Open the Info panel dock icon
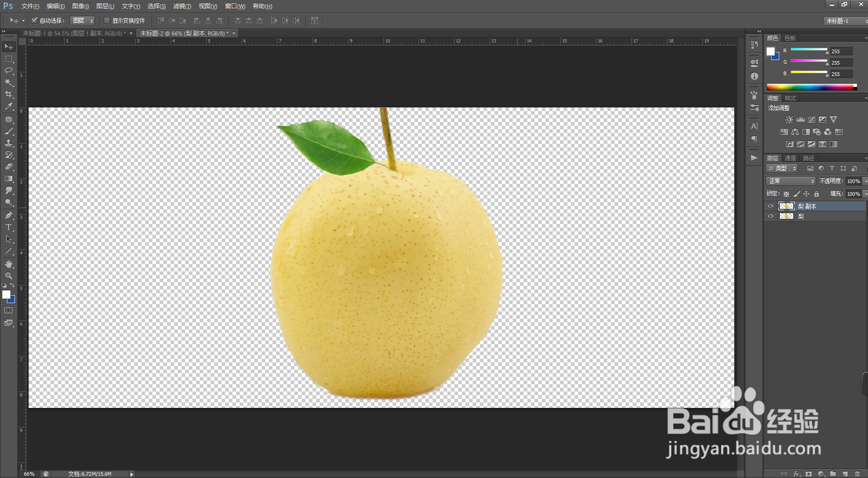Image resolution: width=868 pixels, height=478 pixels. coord(754,76)
